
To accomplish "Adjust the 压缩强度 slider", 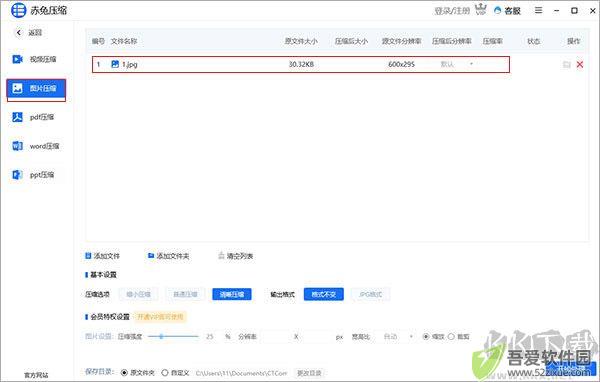I will point(173,336).
